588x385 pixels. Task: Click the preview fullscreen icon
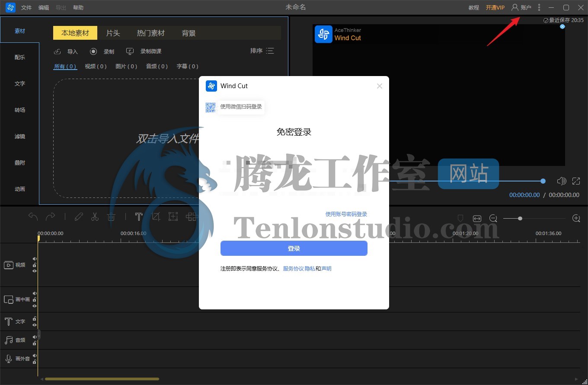click(x=576, y=181)
